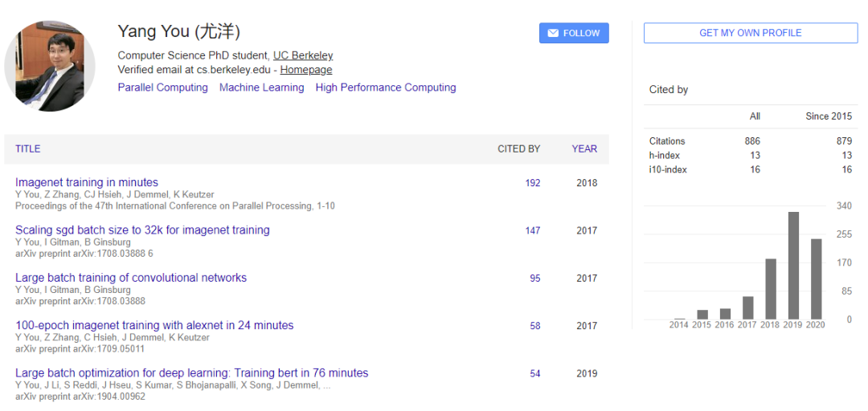Open "Large batch training of convolutional networks"
This screenshot has height=411, width=868.
131,278
